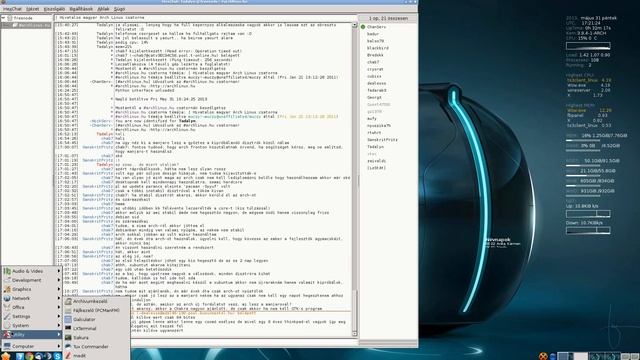Launch Archívumkezelő from the Utility submenu
This screenshot has height=360, width=640.
[97, 301]
